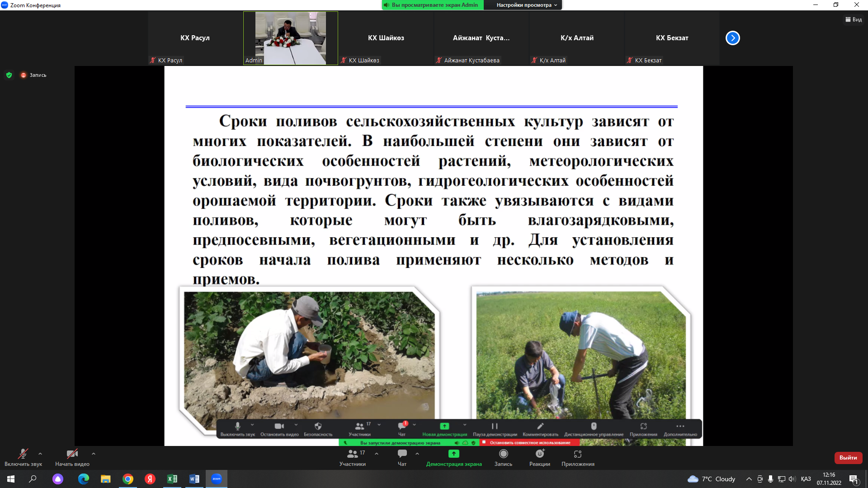868x488 pixels.
Task: Select the КХ Шайкөз participant tile
Action: 386,38
